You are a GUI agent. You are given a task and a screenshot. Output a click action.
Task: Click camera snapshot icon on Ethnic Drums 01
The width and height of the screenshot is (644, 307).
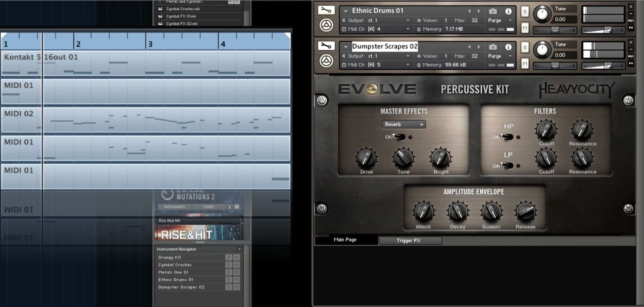point(493,11)
